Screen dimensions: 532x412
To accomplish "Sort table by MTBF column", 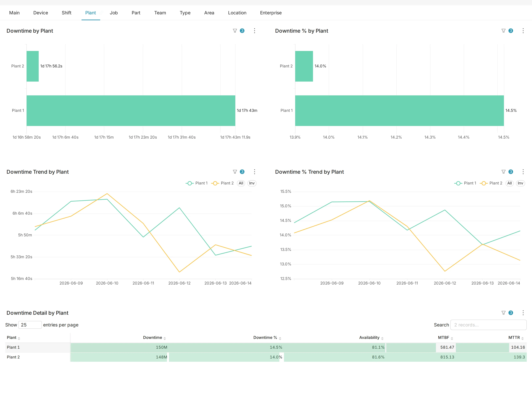I will tap(452, 338).
